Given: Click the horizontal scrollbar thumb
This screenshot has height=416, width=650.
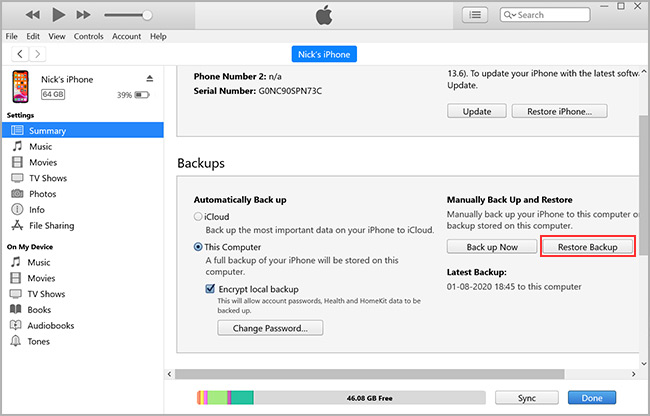Looking at the screenshot, I should [369, 374].
